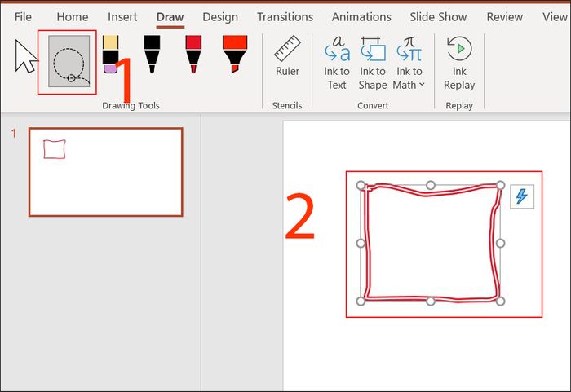Open the Draw tab
This screenshot has width=571, height=392.
tap(170, 17)
